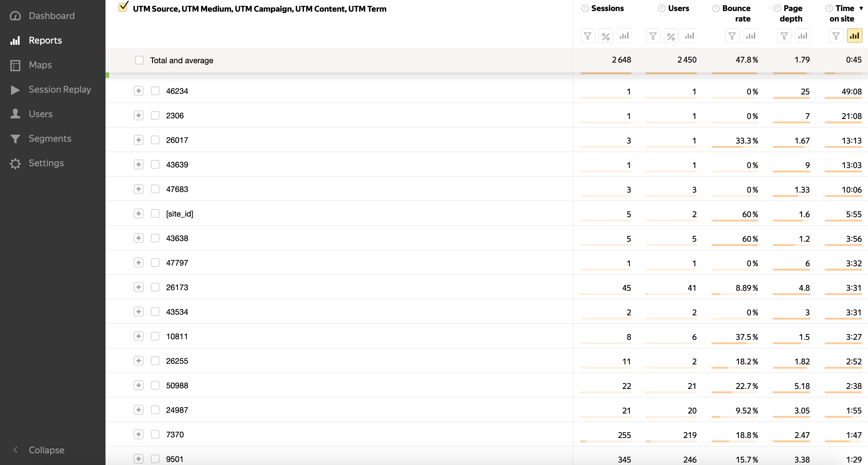Click the Maps layout icon
This screenshot has width=868, height=465.
click(x=15, y=65)
